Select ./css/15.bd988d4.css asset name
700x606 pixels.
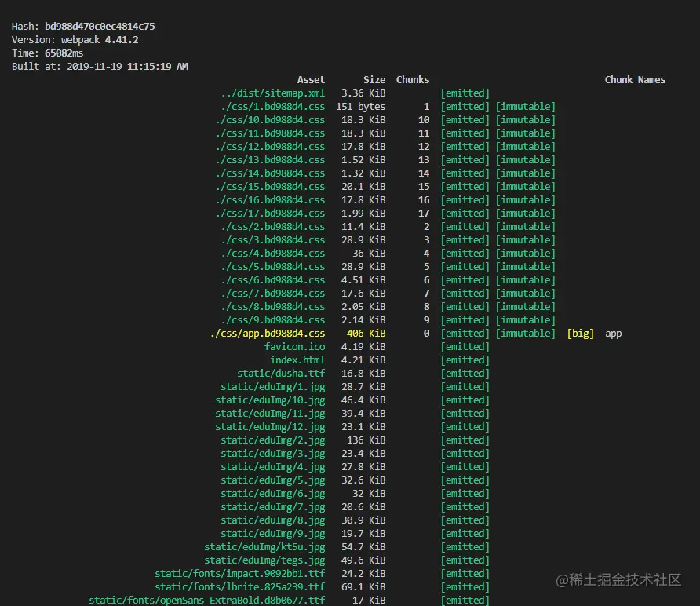[270, 187]
